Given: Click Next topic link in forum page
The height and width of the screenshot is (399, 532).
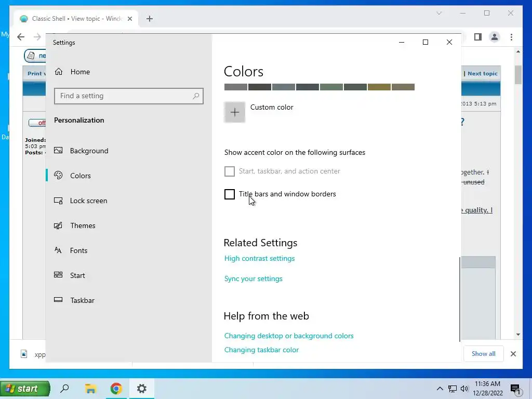Looking at the screenshot, I should [x=483, y=73].
